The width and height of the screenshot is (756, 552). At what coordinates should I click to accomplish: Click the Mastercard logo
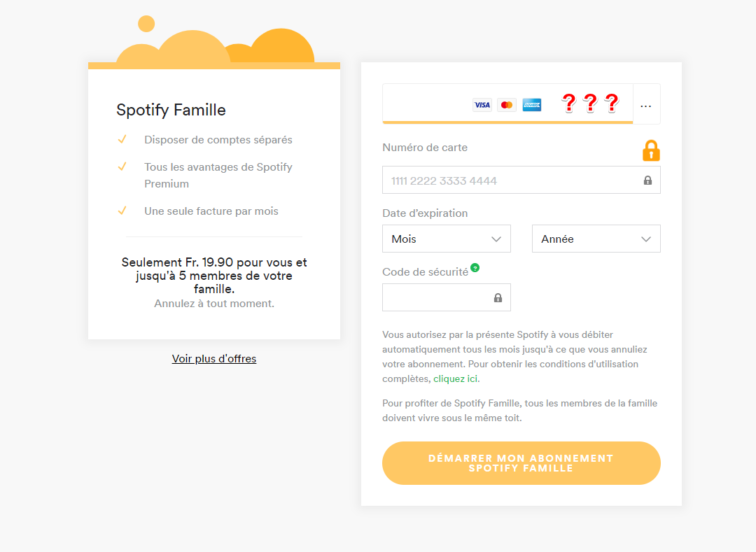coord(507,105)
